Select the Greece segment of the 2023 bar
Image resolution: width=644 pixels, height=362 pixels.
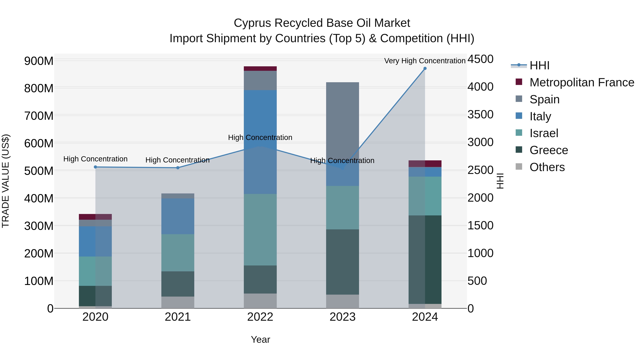click(343, 262)
